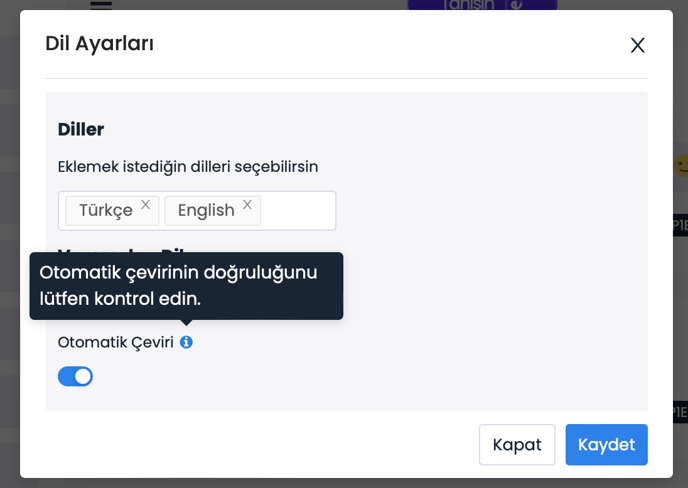Viewport: 688px width, 488px height.
Task: Focus the language selection input field
Action: click(x=297, y=211)
